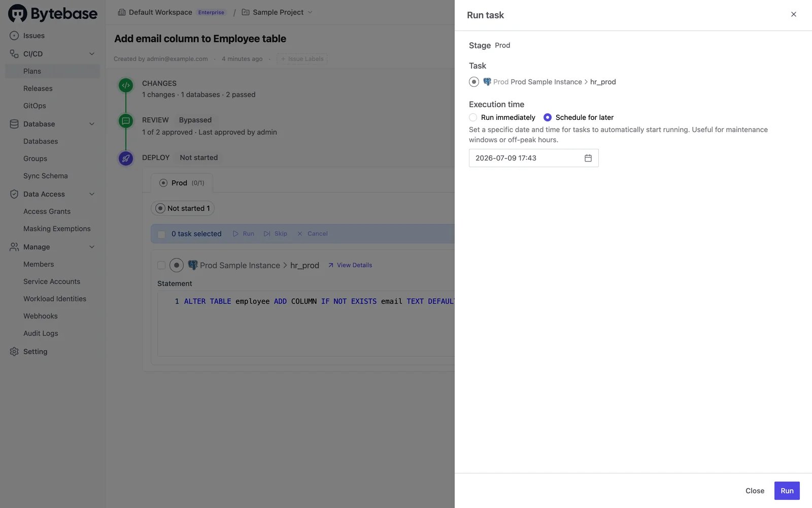Expand the Sample Project dropdown chevron

[310, 12]
